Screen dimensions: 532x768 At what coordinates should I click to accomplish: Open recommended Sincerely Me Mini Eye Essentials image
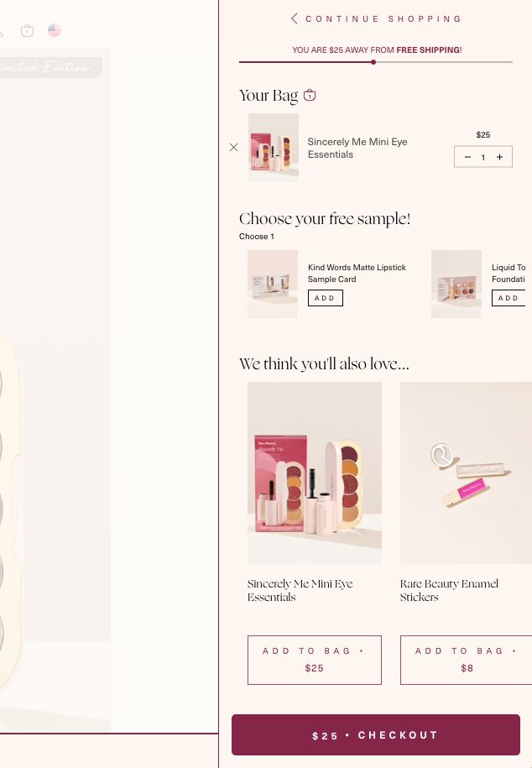coord(315,473)
